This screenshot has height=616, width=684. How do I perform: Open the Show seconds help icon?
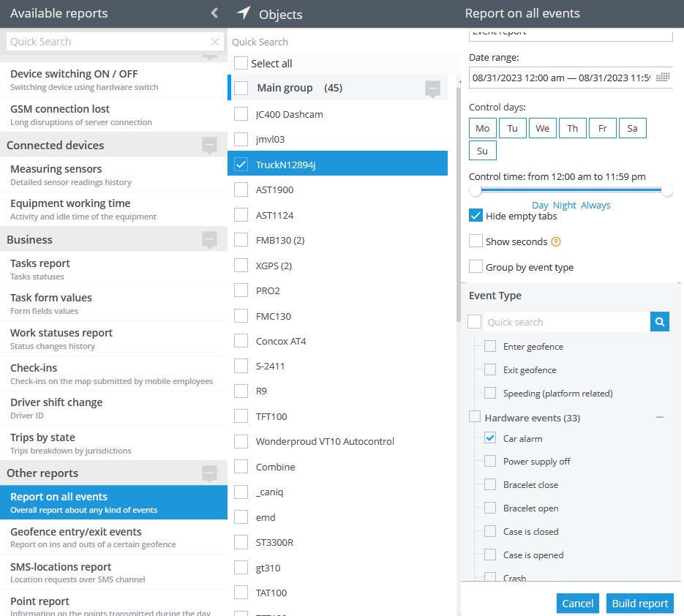click(556, 241)
